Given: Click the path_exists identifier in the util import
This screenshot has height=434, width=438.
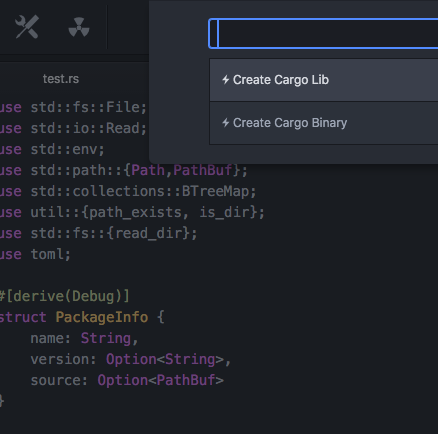Looking at the screenshot, I should [135, 212].
